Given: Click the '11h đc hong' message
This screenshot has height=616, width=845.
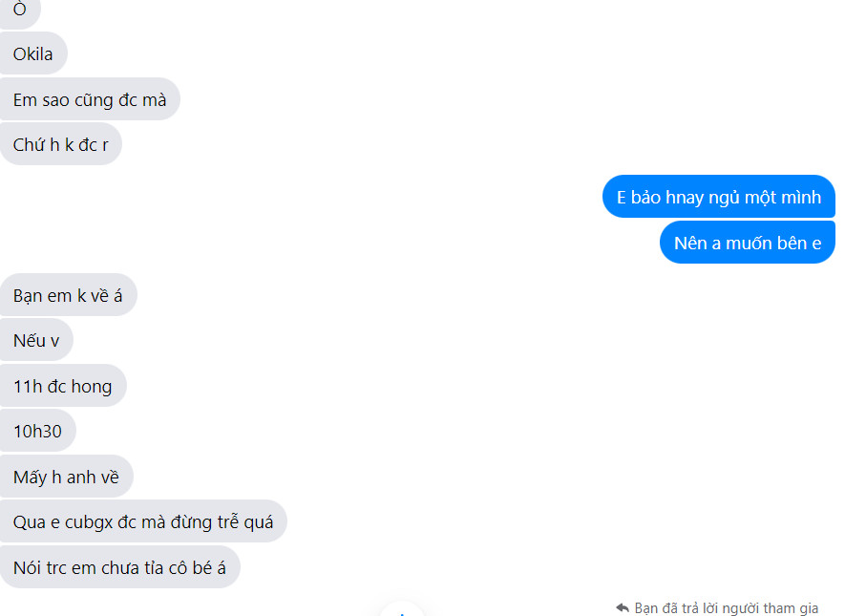Looking at the screenshot, I should pos(62,386).
